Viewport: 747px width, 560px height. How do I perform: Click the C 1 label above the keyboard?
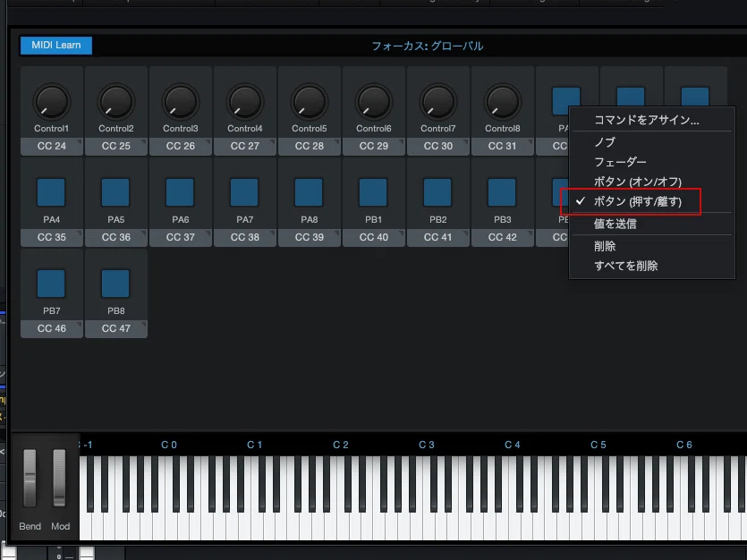tap(255, 445)
